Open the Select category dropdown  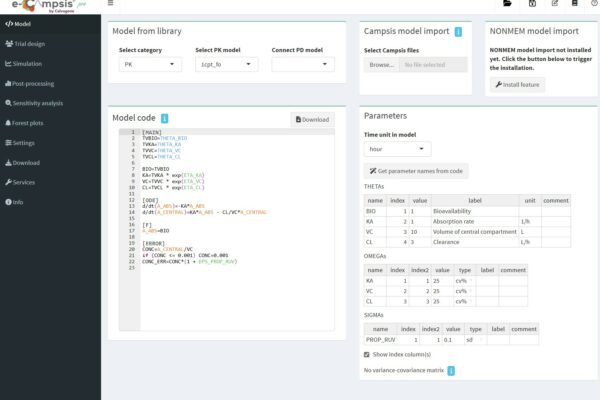pyautogui.click(x=149, y=64)
